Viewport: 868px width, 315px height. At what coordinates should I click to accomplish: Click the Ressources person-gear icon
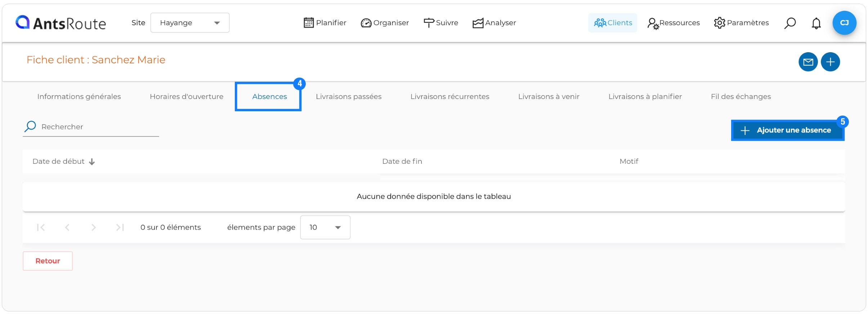coord(653,24)
